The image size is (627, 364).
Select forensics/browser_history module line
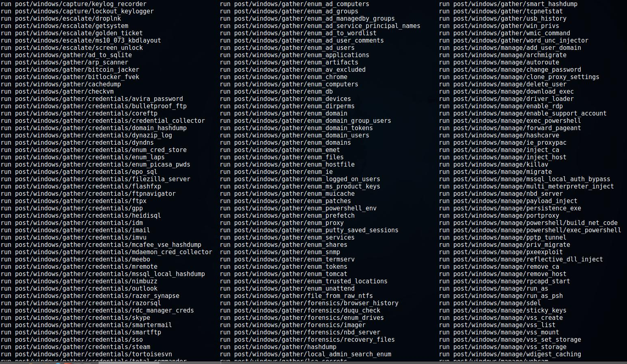click(309, 303)
